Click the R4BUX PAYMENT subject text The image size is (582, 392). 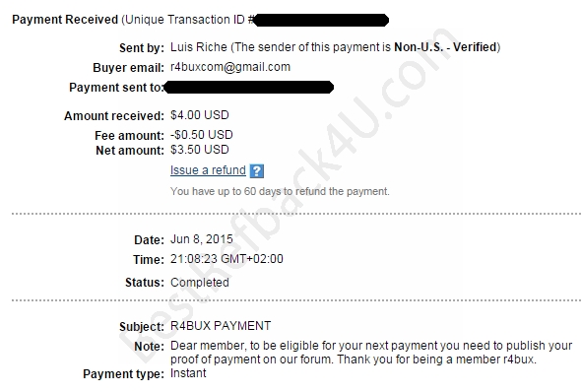(221, 326)
